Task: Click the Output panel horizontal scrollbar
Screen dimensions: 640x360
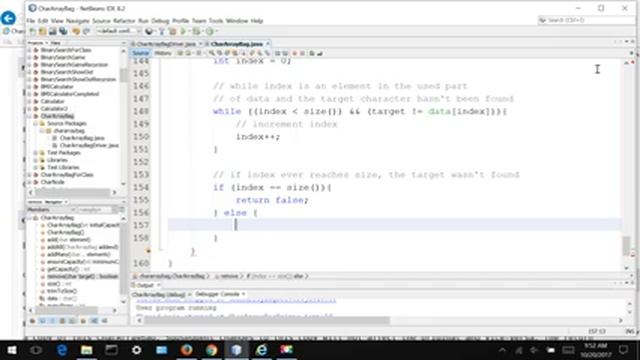Action: click(x=267, y=321)
